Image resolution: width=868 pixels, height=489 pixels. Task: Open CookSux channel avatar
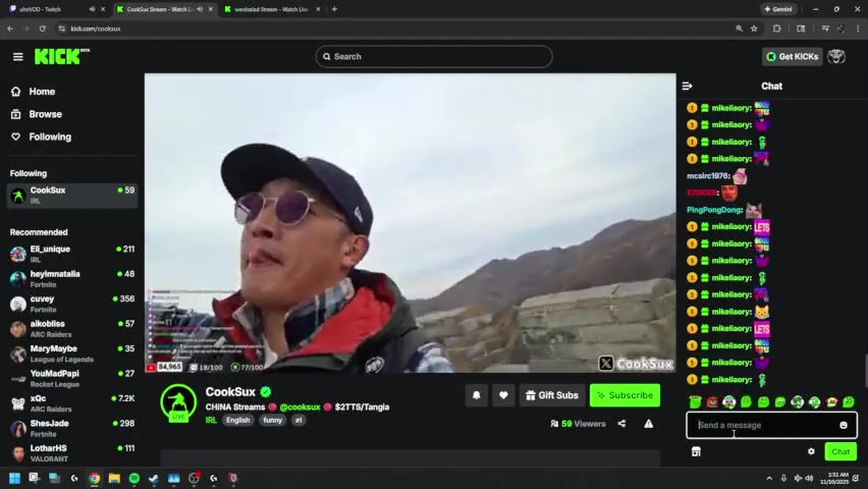point(179,403)
